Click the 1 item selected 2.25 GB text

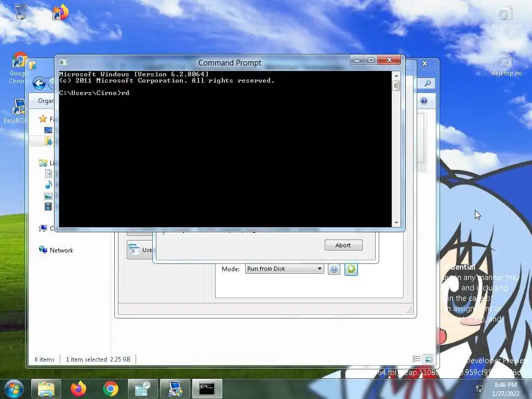click(x=98, y=360)
